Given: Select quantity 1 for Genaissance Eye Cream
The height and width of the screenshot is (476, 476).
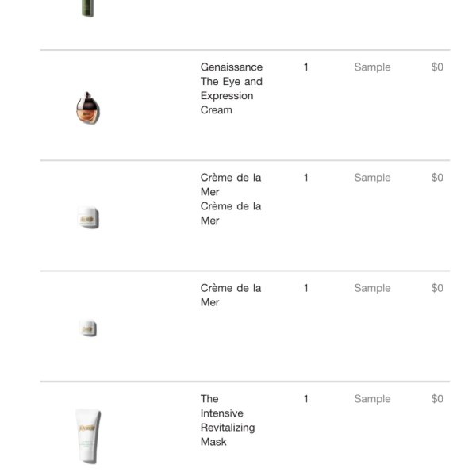Looking at the screenshot, I should (x=306, y=67).
